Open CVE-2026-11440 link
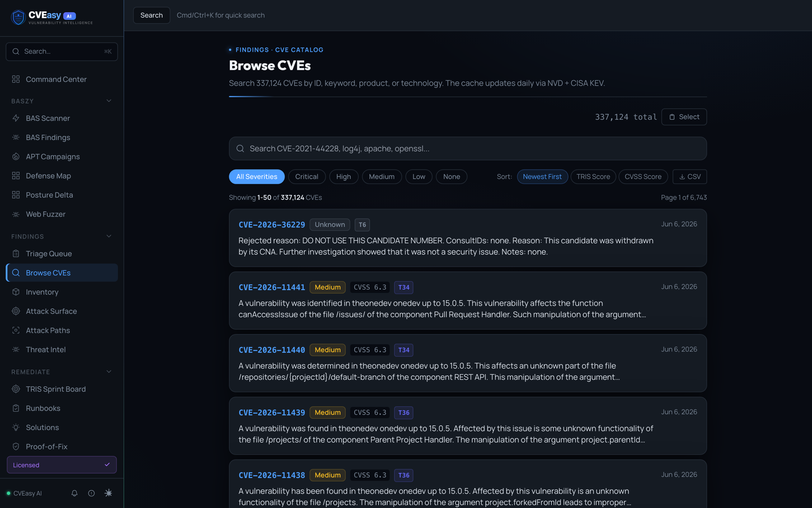Viewport: 812px width, 508px height. (x=272, y=350)
